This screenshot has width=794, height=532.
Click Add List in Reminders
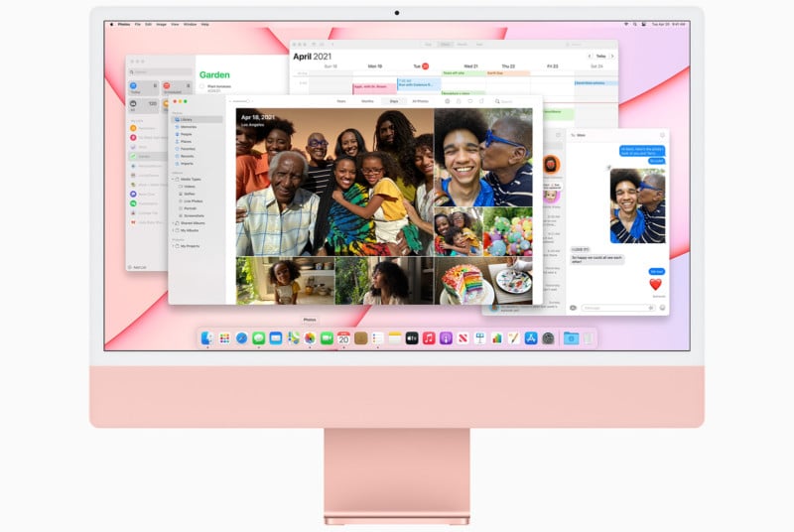[139, 267]
